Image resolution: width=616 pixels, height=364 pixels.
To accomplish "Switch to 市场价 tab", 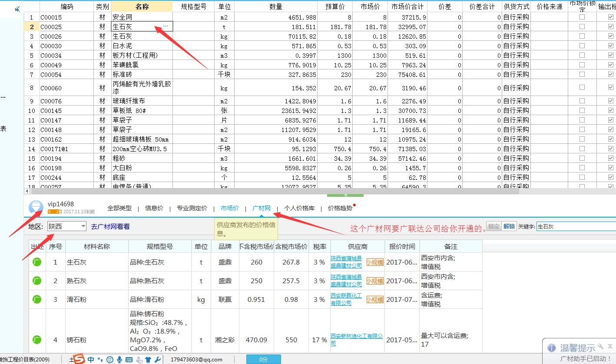I will click(230, 208).
